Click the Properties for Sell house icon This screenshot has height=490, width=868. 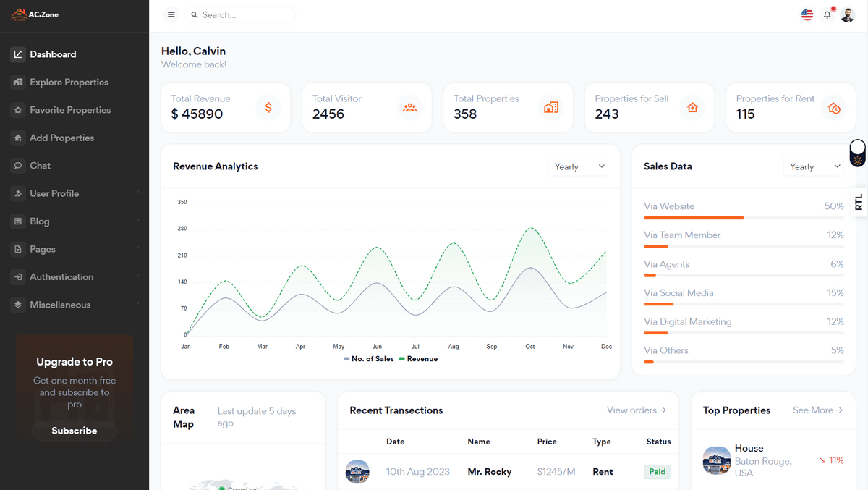click(x=692, y=108)
